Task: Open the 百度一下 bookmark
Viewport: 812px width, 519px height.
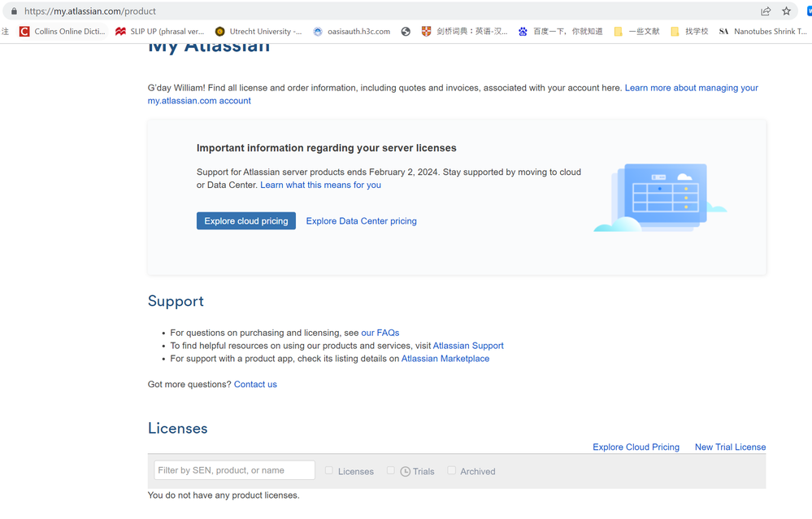Action: [560, 31]
